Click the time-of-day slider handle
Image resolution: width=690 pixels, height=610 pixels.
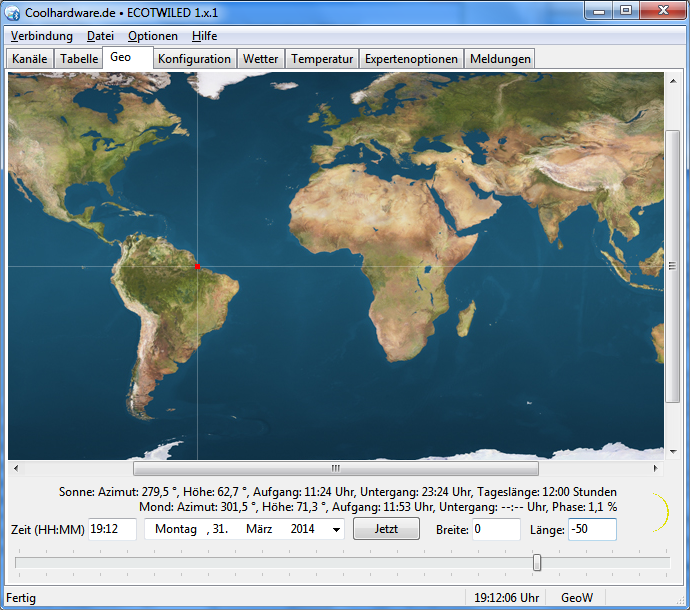pyautogui.click(x=537, y=562)
